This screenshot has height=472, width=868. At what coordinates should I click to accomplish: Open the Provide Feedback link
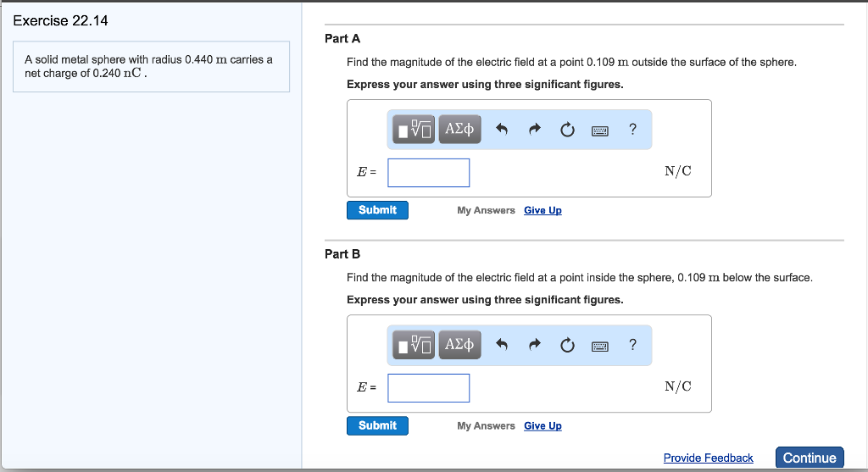coord(708,458)
